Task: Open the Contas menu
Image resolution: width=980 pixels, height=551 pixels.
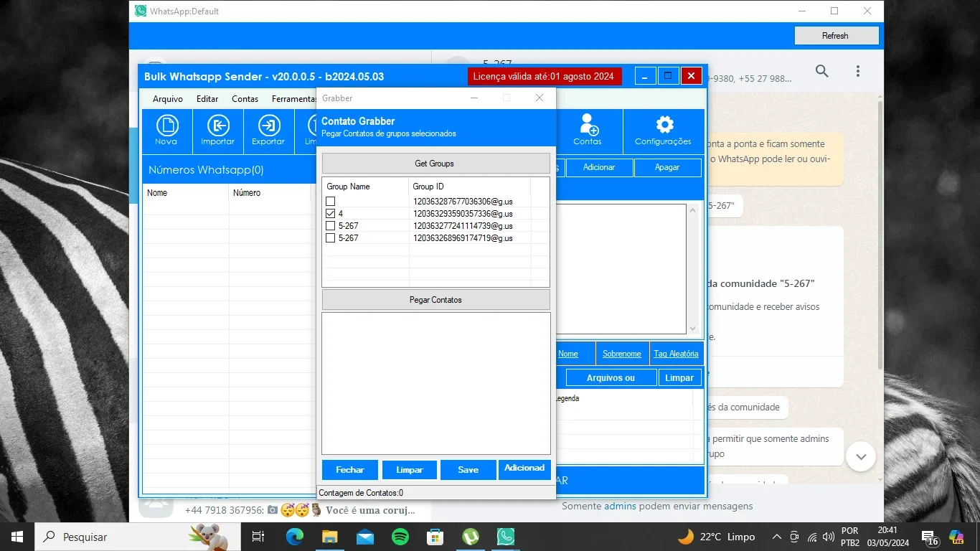Action: pyautogui.click(x=245, y=99)
